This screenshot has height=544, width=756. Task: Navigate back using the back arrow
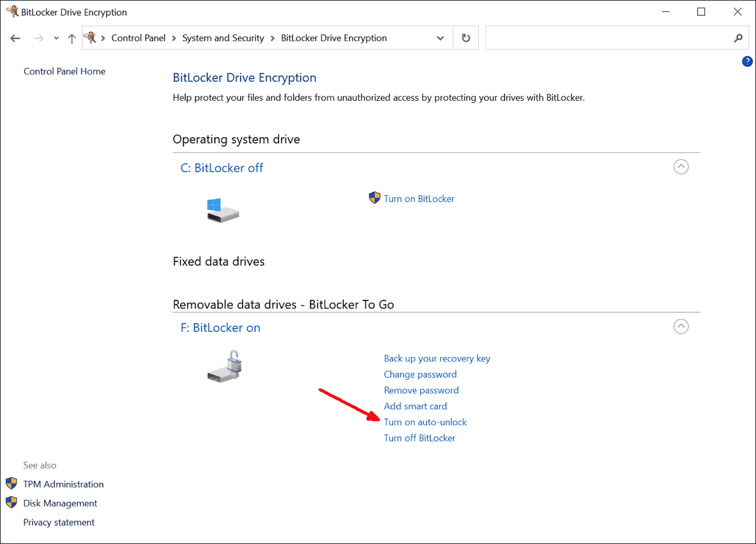(x=15, y=38)
